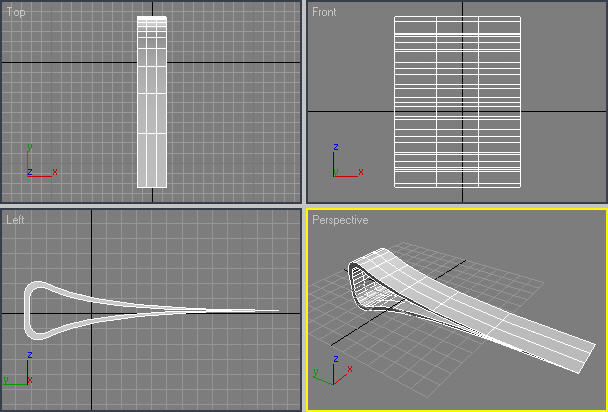Click the Top viewport label

pos(16,12)
